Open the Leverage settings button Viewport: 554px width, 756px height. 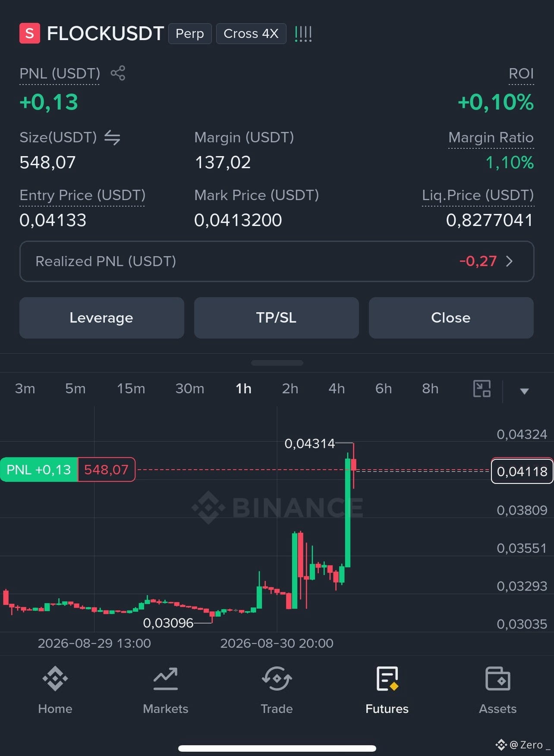click(102, 318)
